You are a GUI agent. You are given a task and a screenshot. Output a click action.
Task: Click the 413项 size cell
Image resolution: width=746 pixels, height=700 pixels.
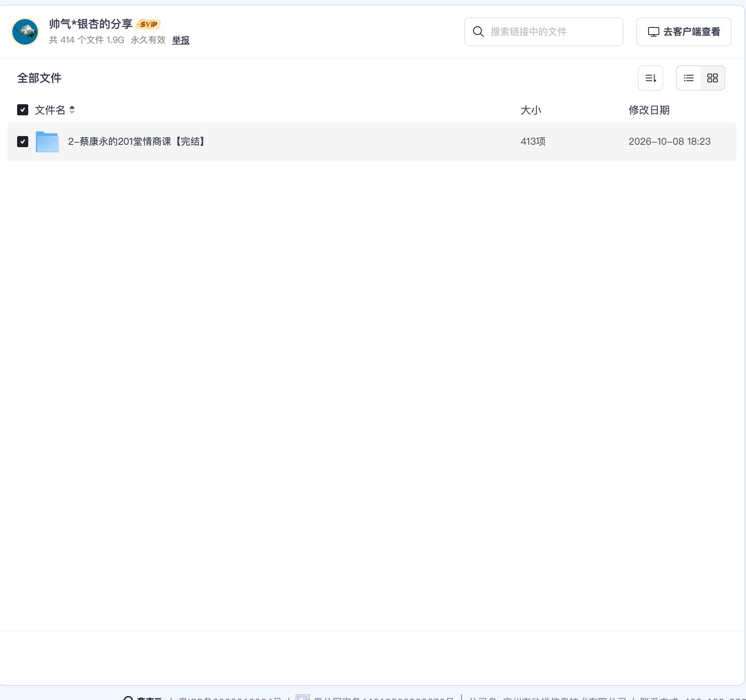pyautogui.click(x=533, y=142)
